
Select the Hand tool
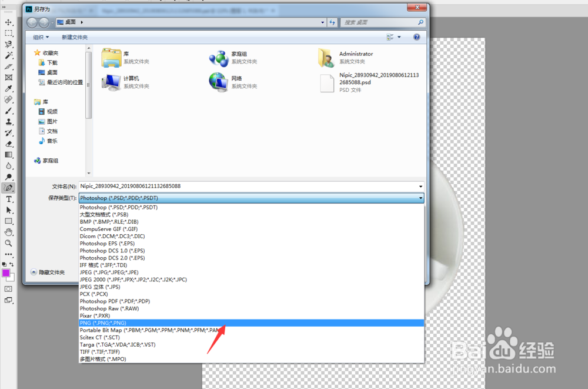point(8,232)
